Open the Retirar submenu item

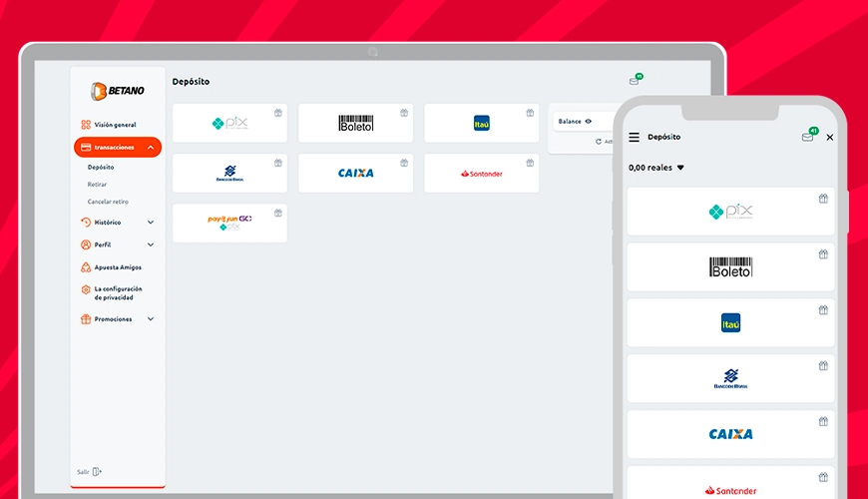[97, 184]
